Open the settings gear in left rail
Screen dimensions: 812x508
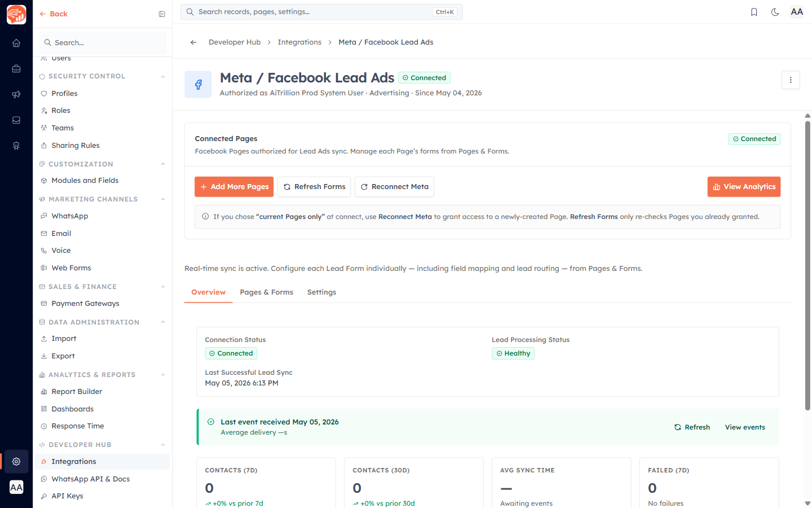pyautogui.click(x=16, y=461)
